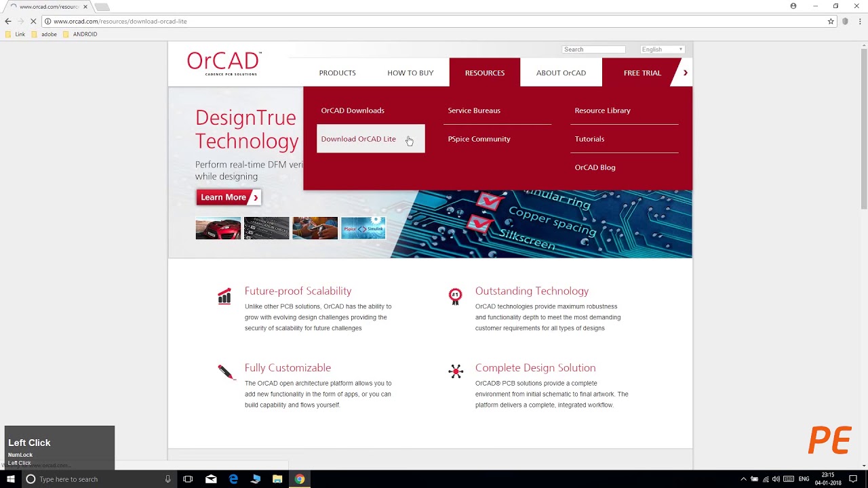Click the Windows 'Type here to search' box
This screenshot has height=488, width=868.
(x=98, y=479)
